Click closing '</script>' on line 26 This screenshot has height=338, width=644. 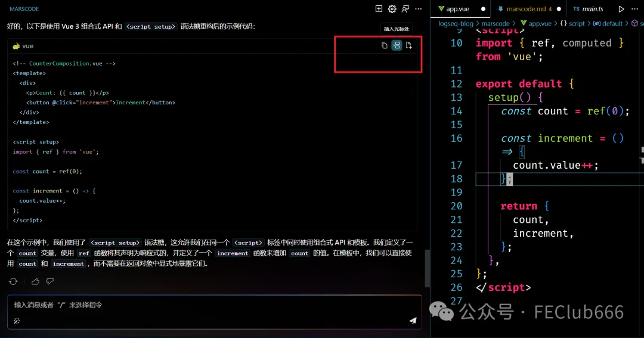503,287
